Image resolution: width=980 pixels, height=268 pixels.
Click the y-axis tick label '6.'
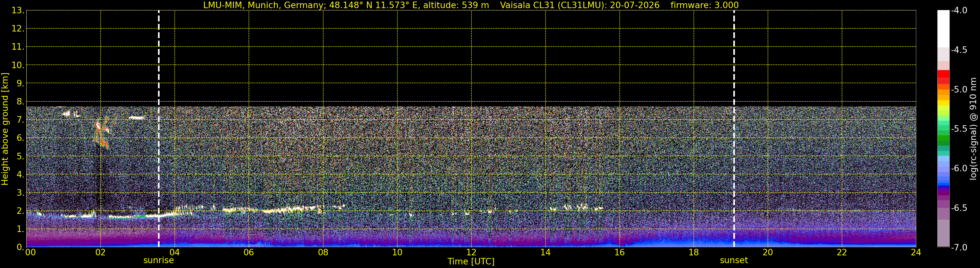click(20, 138)
